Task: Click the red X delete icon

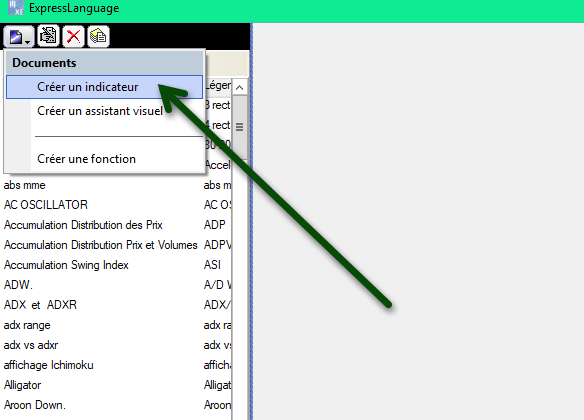Action: (x=73, y=36)
